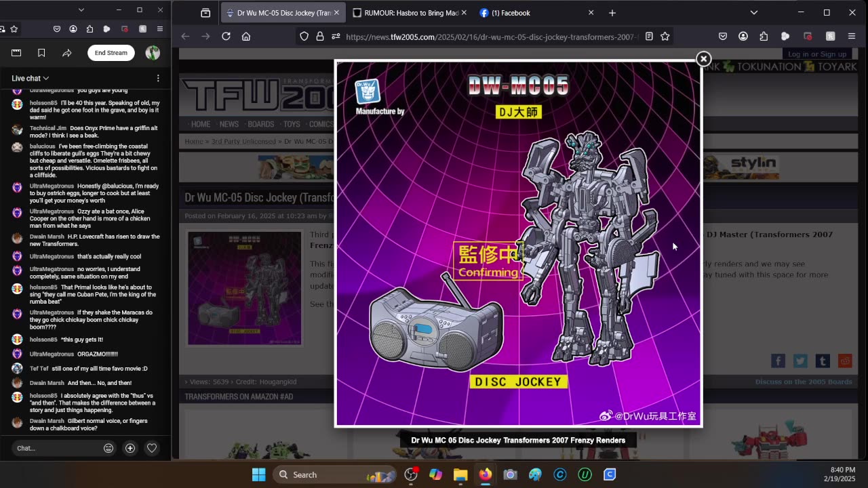List tabs dropdown in left browser window
The height and width of the screenshot is (488, 868).
coord(81,10)
